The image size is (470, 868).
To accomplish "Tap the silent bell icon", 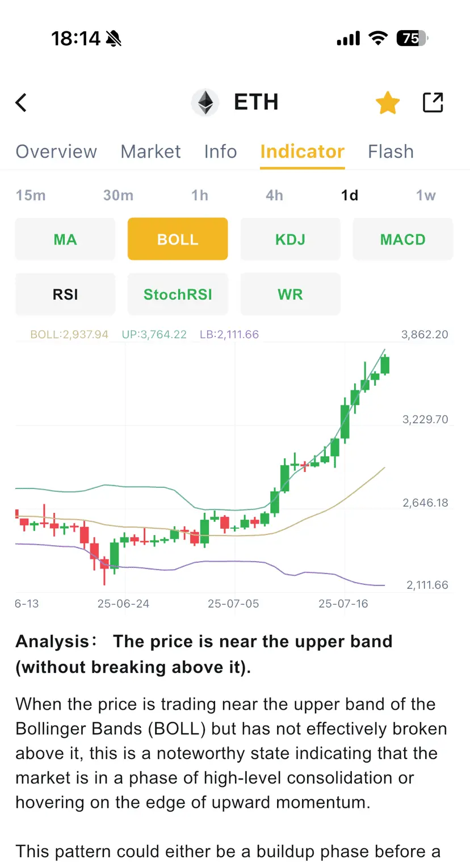I will click(x=114, y=39).
